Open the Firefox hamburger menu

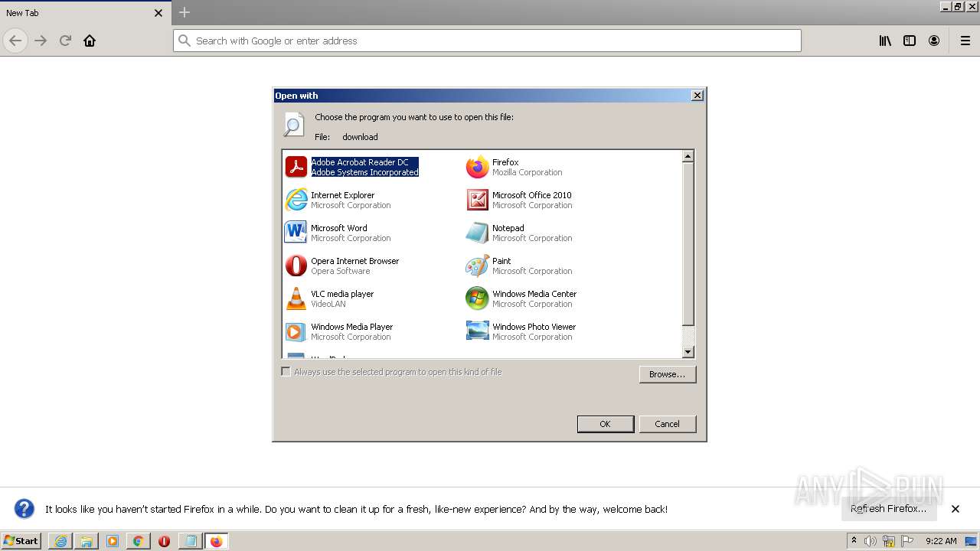[x=965, y=41]
